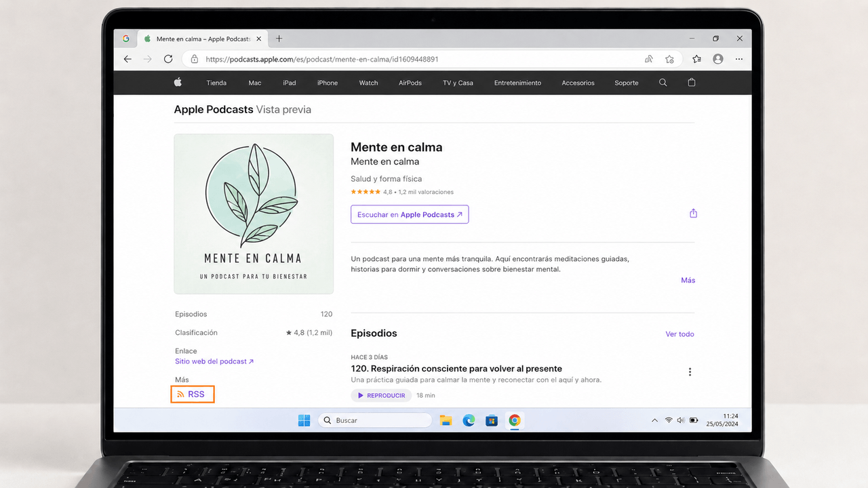This screenshot has width=868, height=488.
Task: Click the volume icon in the system tray
Action: coord(681,420)
